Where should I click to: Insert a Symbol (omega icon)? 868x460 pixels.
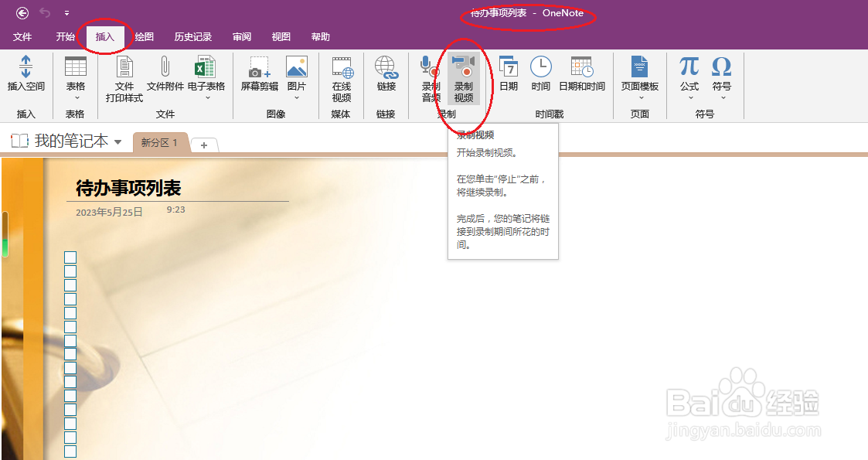721,66
